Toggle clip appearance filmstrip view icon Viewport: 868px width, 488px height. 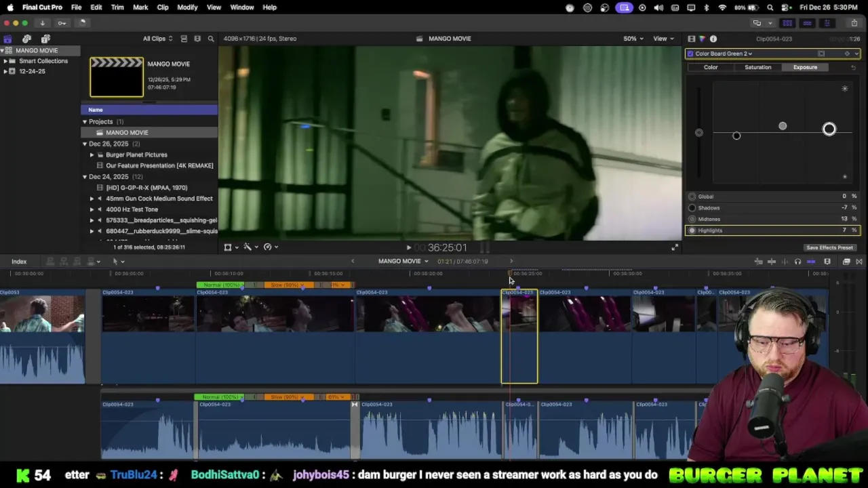pyautogui.click(x=184, y=39)
